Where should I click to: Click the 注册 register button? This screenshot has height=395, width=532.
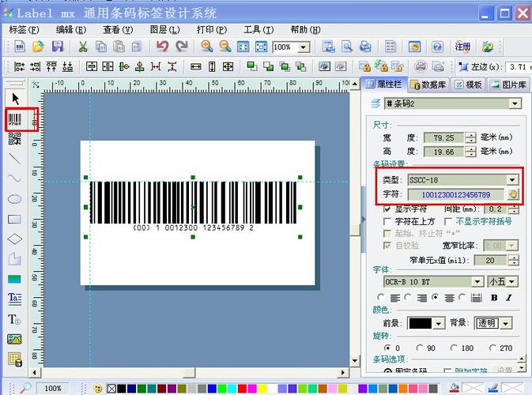[x=462, y=47]
